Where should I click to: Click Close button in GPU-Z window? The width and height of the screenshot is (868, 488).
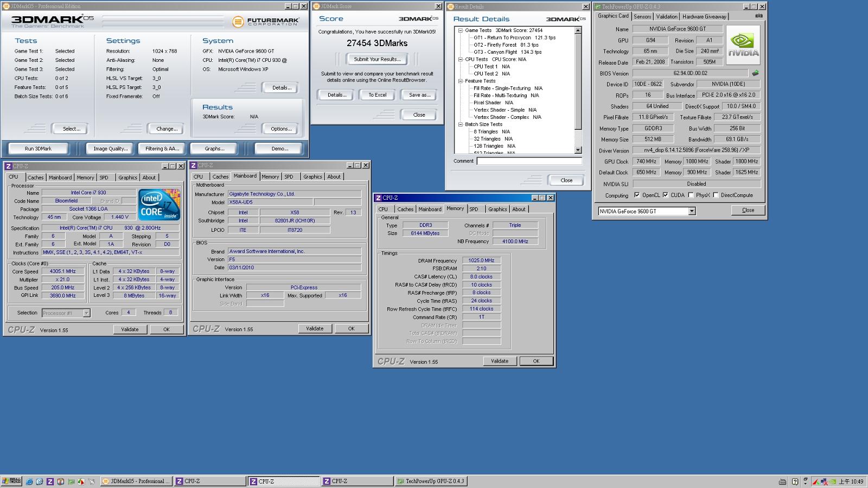tap(748, 210)
